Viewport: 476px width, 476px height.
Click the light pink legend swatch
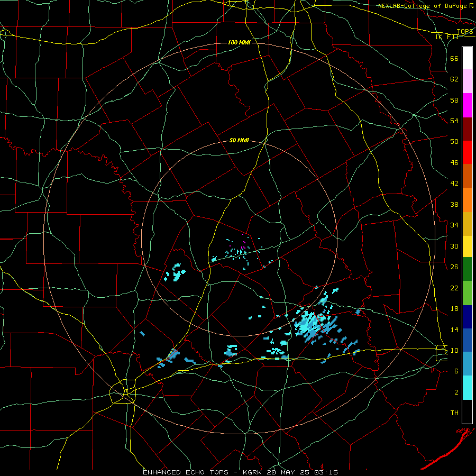pos(467,81)
